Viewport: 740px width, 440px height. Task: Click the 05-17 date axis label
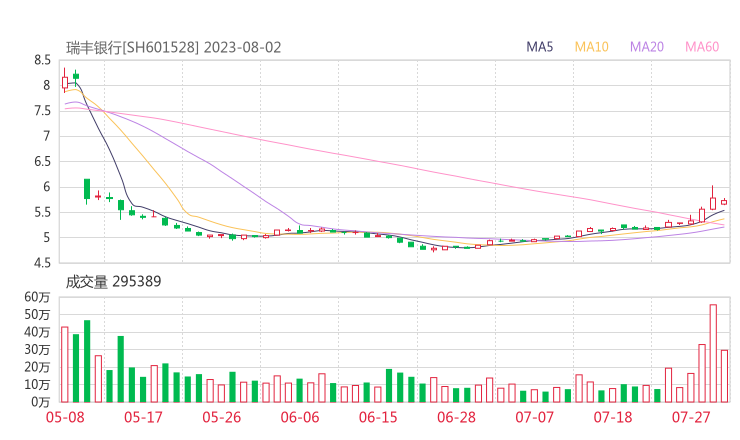click(x=143, y=417)
